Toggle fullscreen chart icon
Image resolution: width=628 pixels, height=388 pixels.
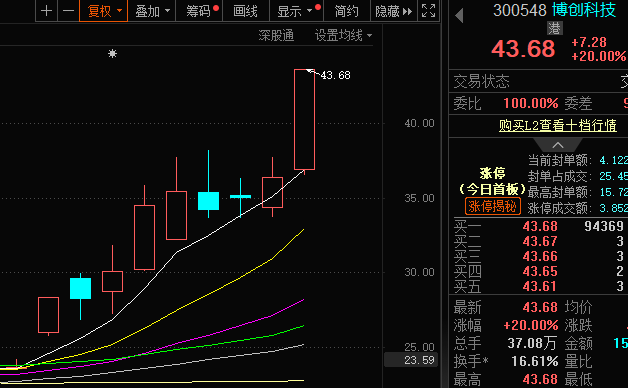tap(429, 11)
